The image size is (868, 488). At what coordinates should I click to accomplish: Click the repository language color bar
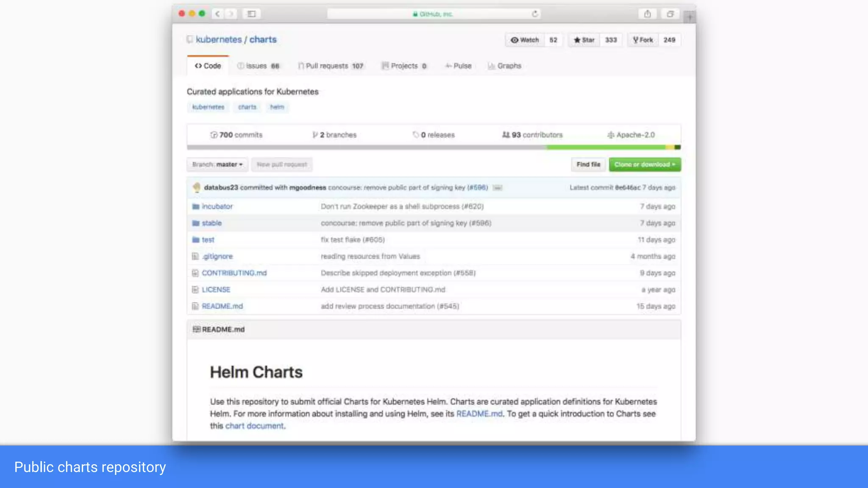(x=434, y=147)
